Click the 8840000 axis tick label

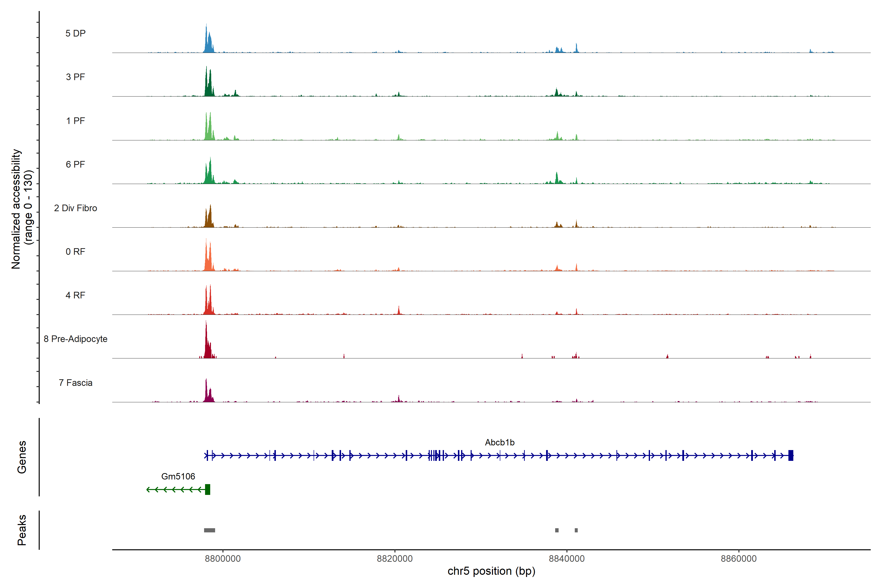[x=567, y=559]
